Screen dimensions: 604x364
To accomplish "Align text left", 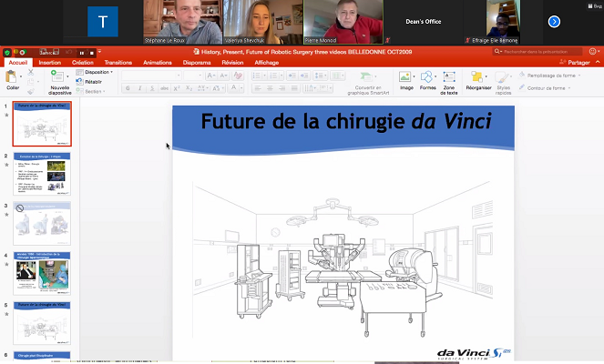I will point(258,88).
